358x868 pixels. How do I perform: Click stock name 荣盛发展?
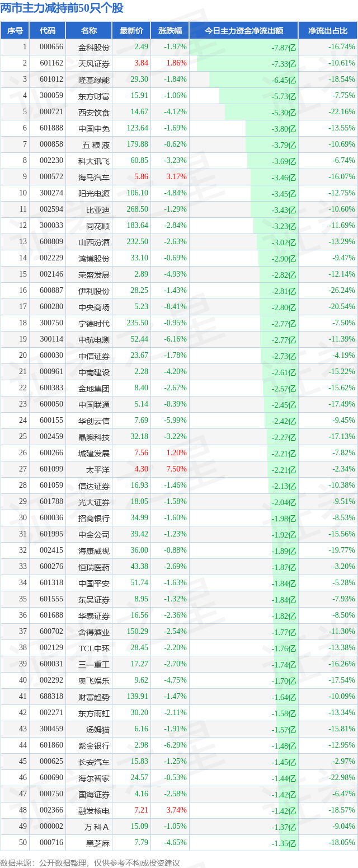click(94, 275)
